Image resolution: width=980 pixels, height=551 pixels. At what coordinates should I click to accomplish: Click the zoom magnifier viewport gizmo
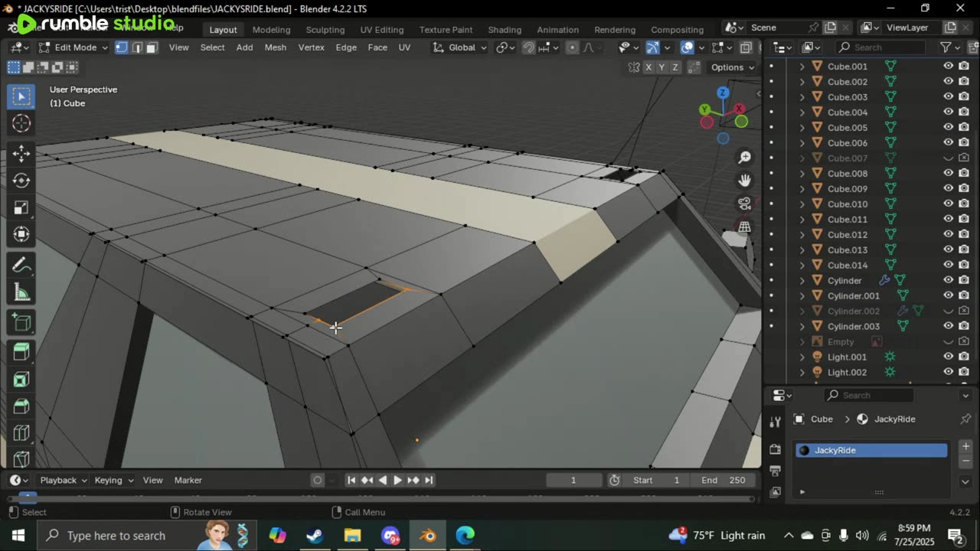tap(745, 158)
